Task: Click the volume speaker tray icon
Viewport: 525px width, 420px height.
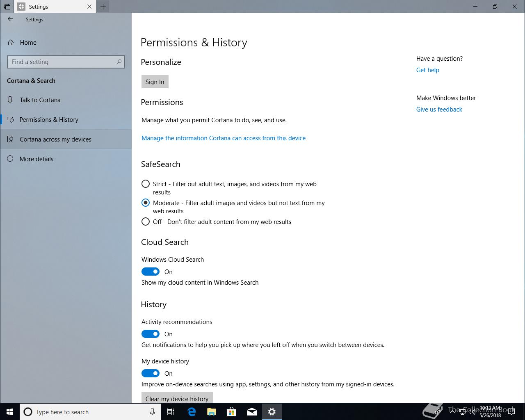Action: (x=472, y=412)
